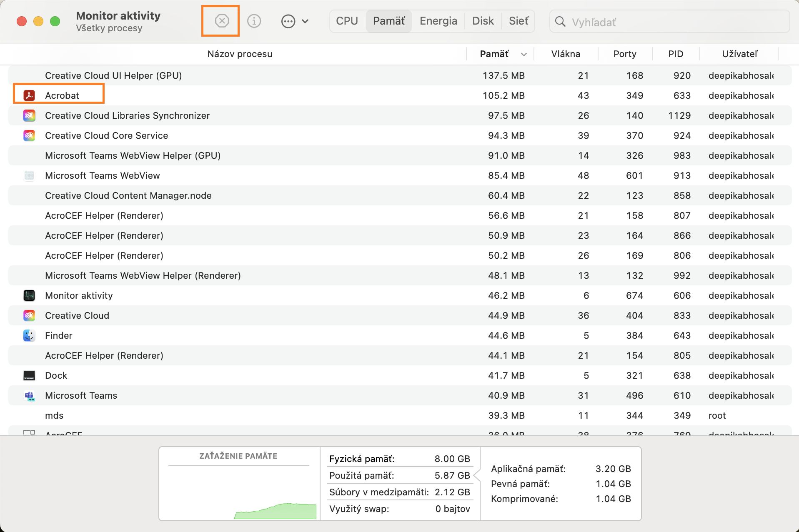Open the Disk tab
Screen dimensions: 799x532
pyautogui.click(x=483, y=21)
